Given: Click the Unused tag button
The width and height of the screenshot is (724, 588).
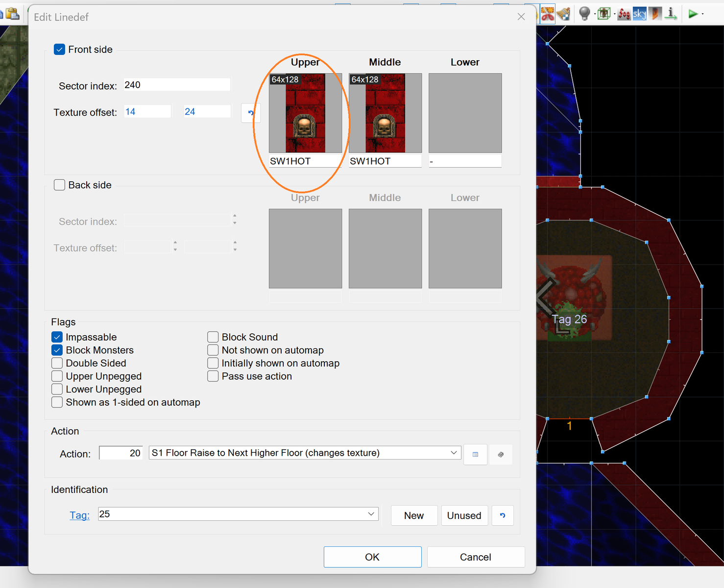Looking at the screenshot, I should click(464, 515).
